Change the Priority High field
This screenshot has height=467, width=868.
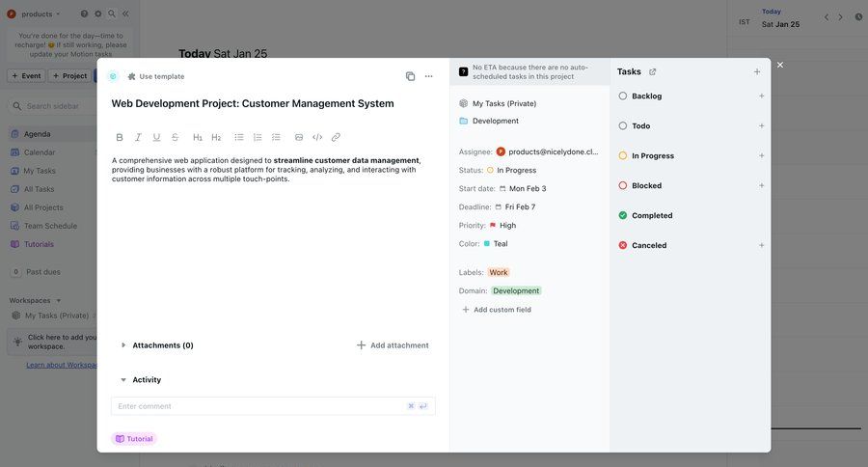point(502,226)
